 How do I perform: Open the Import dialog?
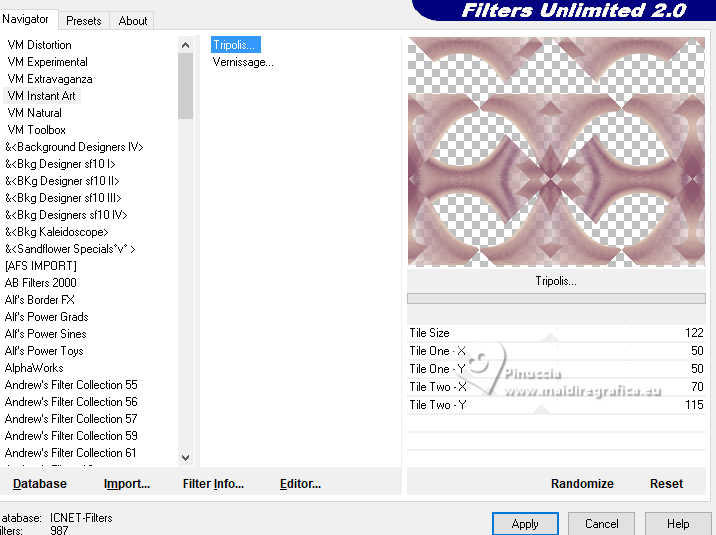point(126,484)
